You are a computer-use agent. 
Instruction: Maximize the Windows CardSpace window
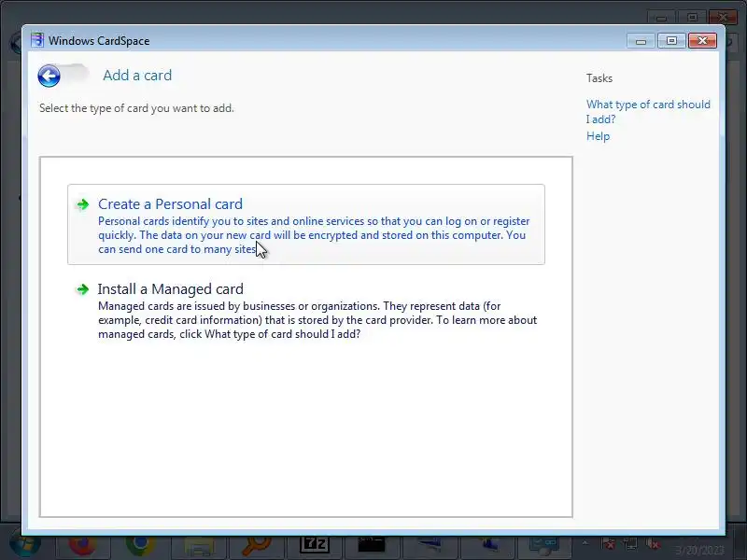pos(671,41)
